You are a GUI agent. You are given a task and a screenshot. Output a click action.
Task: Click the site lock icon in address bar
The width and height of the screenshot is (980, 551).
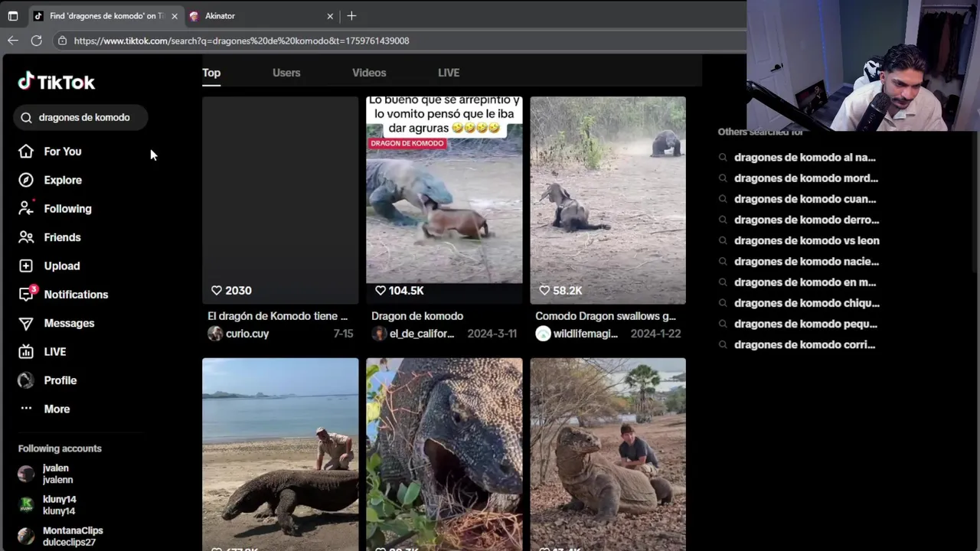(x=63, y=41)
